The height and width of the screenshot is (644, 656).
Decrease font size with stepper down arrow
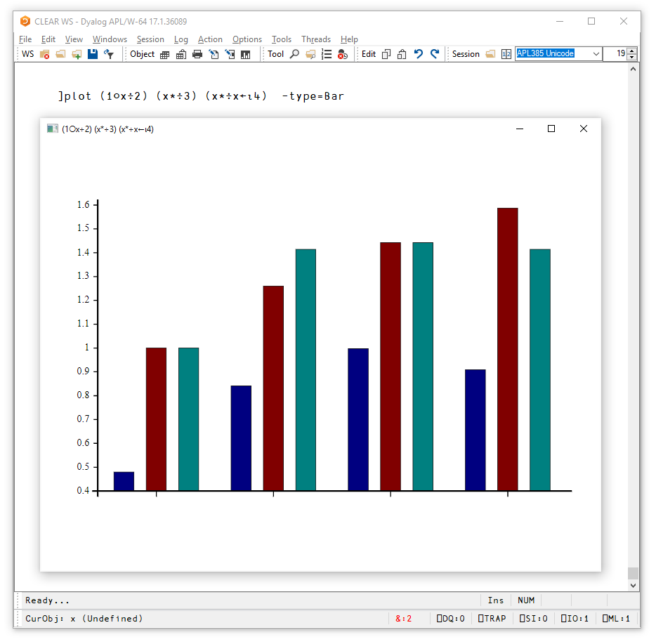631,57
